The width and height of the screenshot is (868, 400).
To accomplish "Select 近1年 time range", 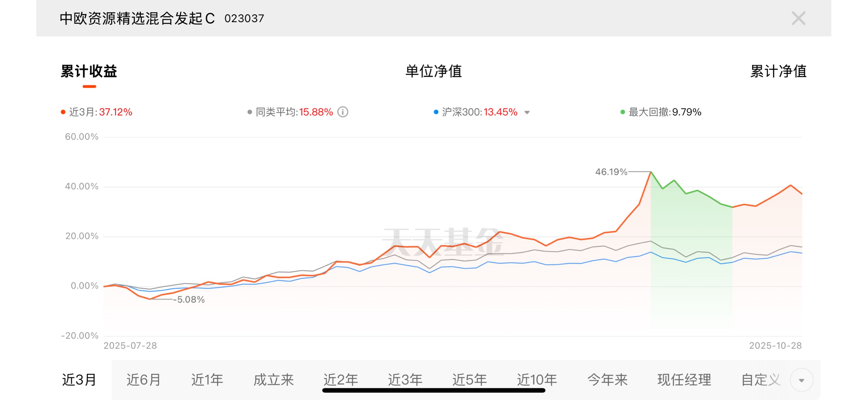I will 207,380.
